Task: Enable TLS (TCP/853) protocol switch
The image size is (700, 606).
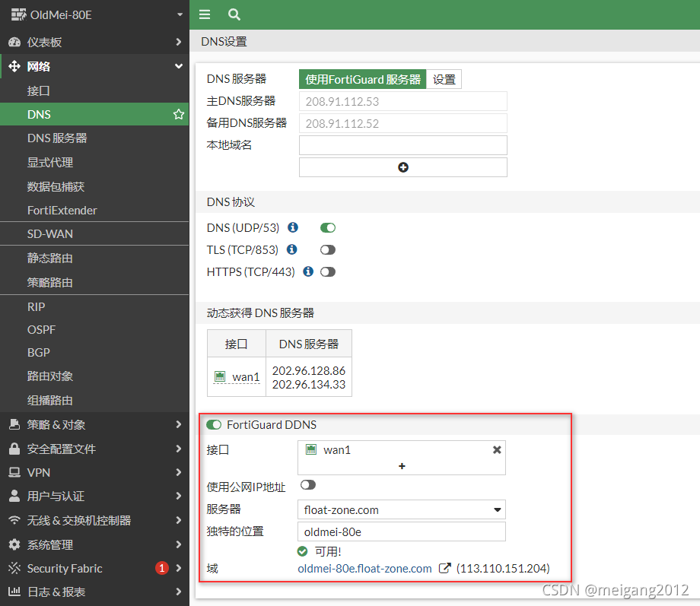Action: [328, 250]
